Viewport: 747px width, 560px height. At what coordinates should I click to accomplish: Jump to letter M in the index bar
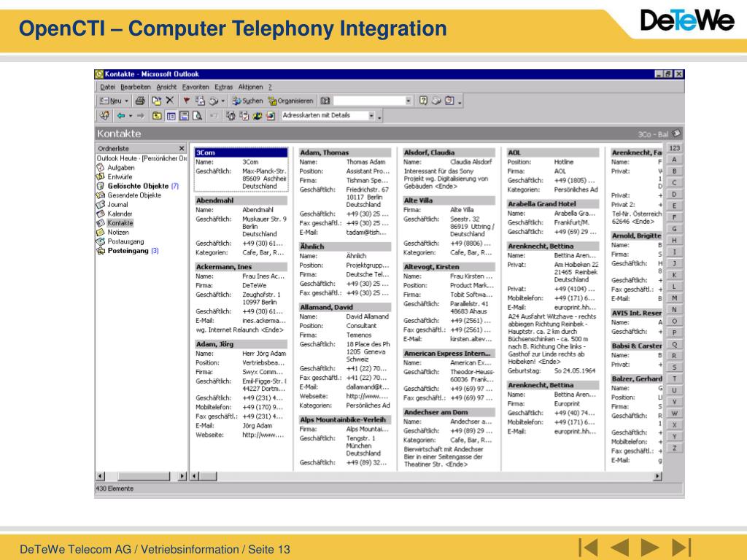click(x=674, y=298)
